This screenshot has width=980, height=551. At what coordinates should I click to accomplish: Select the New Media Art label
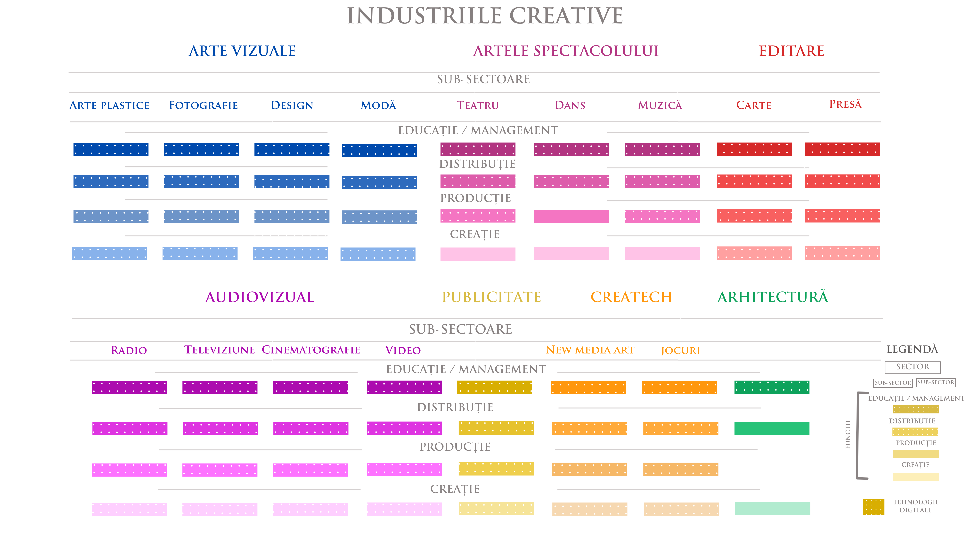(x=590, y=350)
